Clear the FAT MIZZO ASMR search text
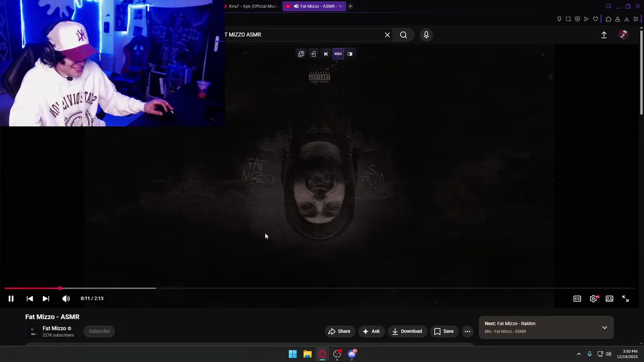644x362 pixels. click(387, 35)
